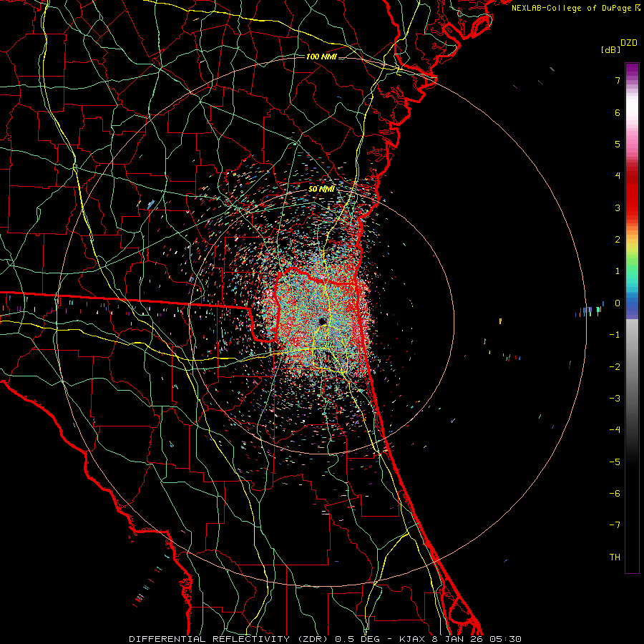Click the TH label on the color scale
644x644 pixels.
pyautogui.click(x=615, y=557)
